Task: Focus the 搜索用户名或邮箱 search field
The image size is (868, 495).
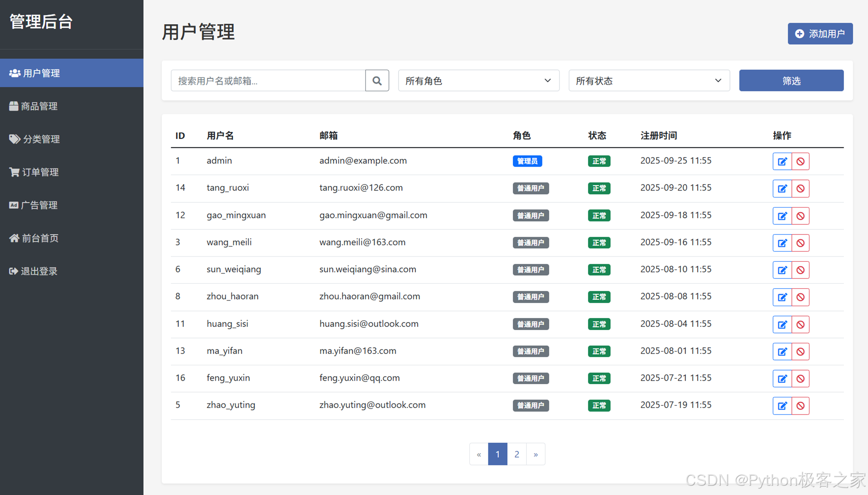Action: [268, 81]
